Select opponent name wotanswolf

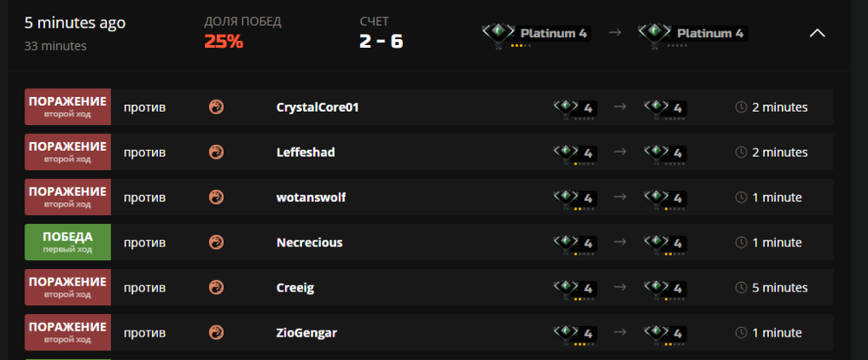pyautogui.click(x=311, y=198)
